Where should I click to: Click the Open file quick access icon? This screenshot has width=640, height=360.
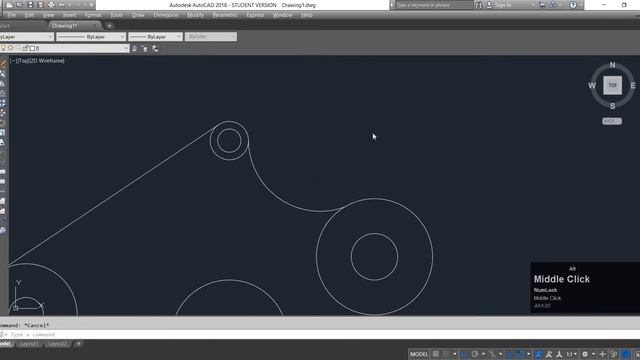click(x=19, y=5)
